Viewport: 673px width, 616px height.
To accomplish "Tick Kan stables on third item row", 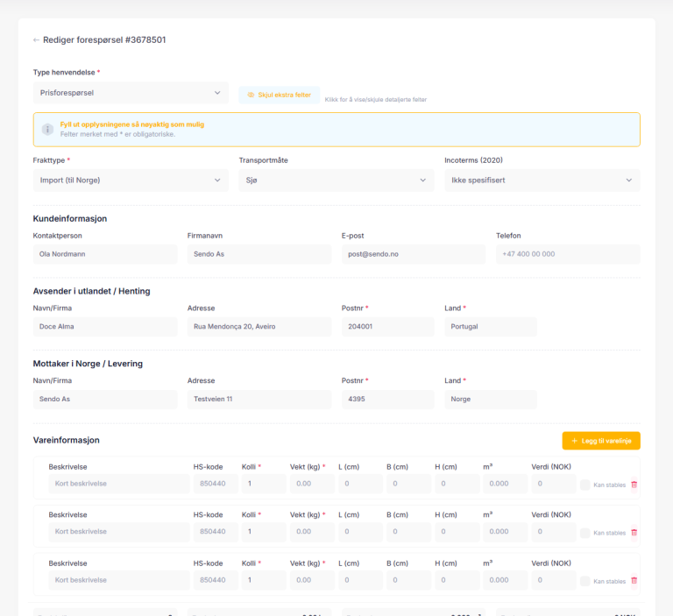I will click(x=585, y=580).
